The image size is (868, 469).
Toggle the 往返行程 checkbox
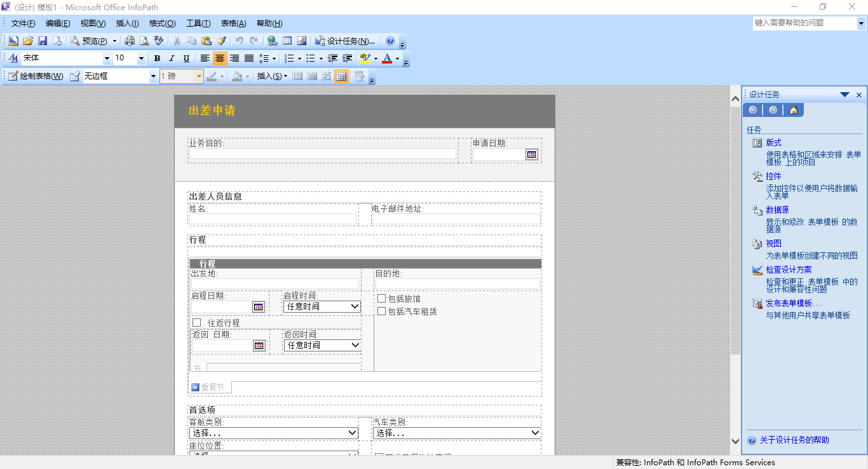[x=196, y=322]
